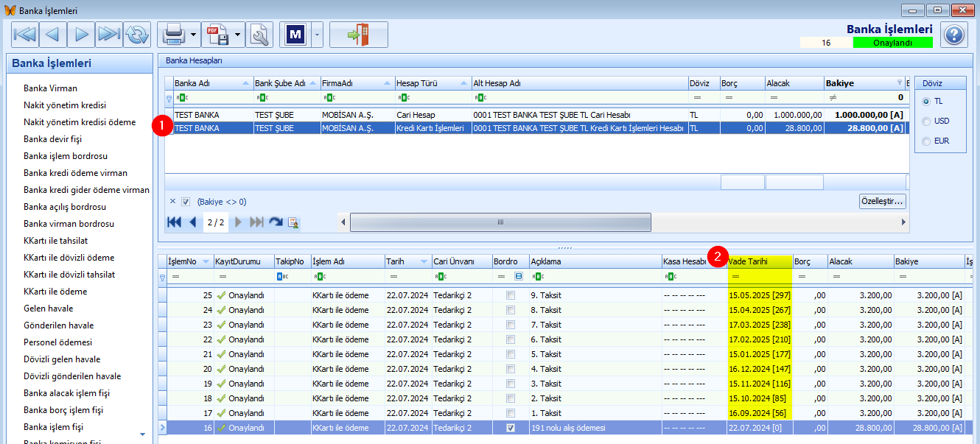Viewport: 980px width, 444px height.
Task: Click the refresh icon in top toolbar
Action: 136,34
